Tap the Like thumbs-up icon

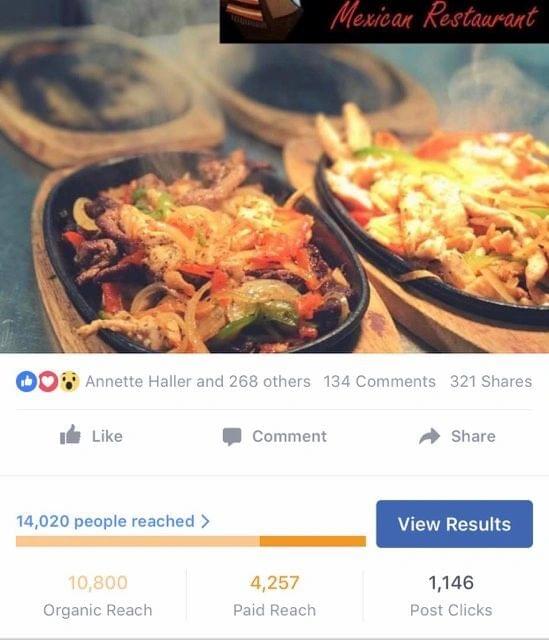[70, 435]
